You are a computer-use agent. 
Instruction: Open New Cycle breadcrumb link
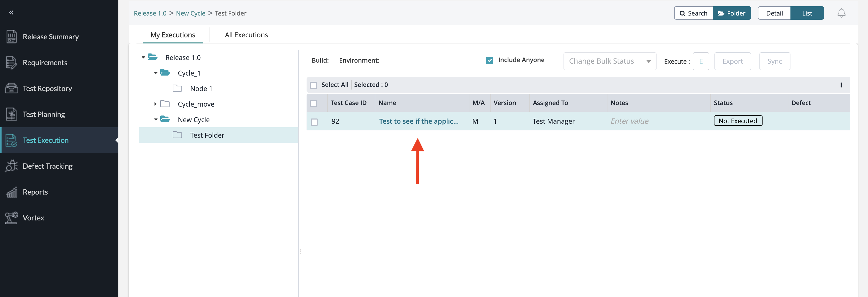(191, 13)
